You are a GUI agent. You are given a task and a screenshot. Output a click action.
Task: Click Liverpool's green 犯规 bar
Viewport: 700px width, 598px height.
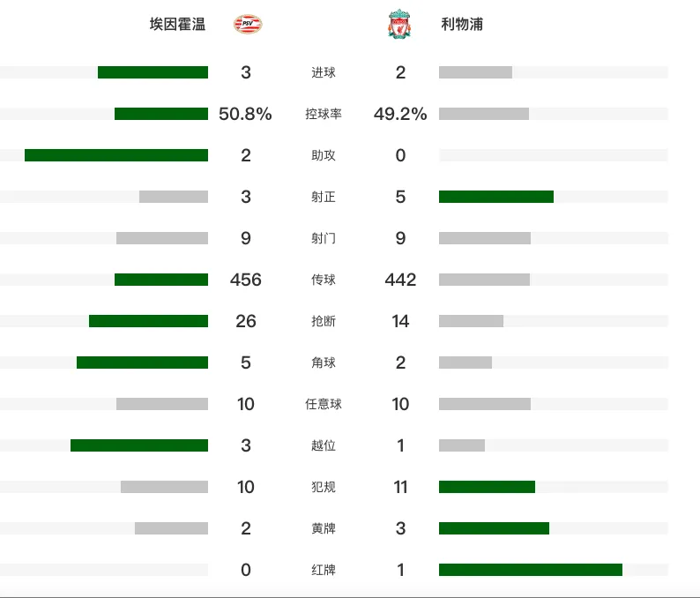point(487,487)
